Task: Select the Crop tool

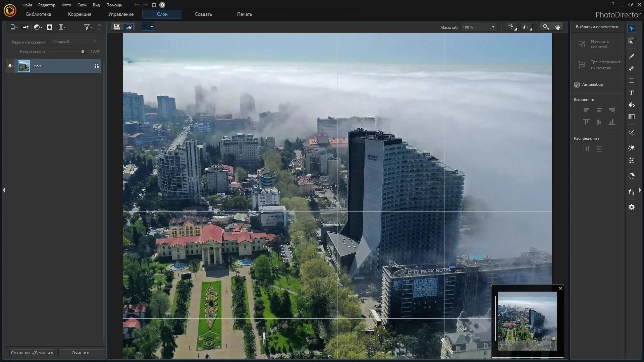Action: point(632,133)
